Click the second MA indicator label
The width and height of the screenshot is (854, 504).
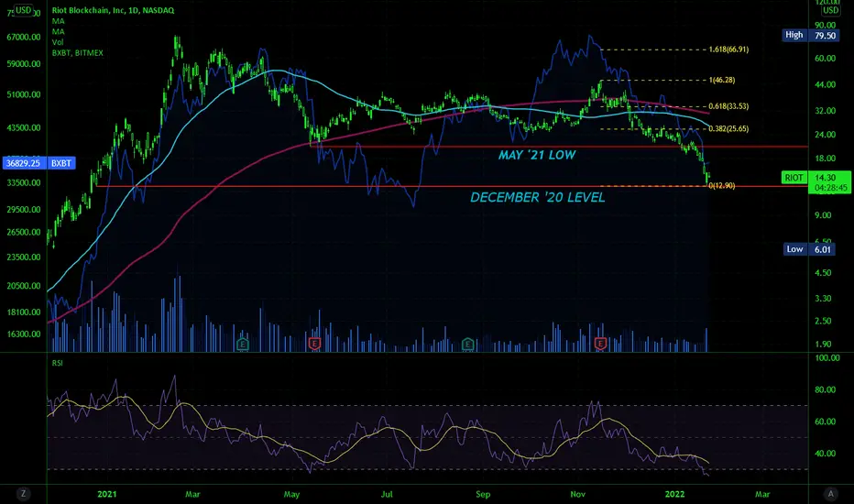(x=58, y=31)
